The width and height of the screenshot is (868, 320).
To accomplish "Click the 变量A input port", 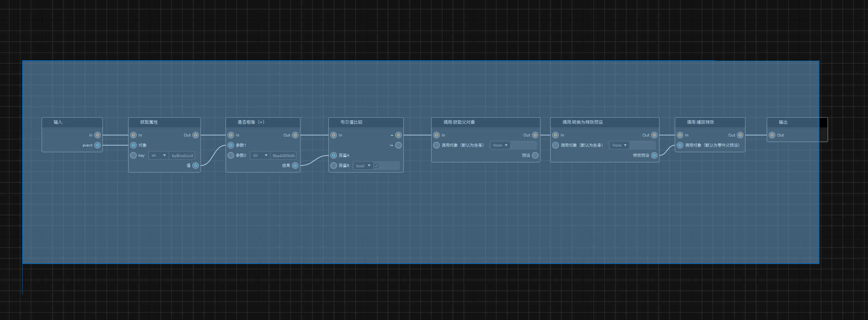I will pyautogui.click(x=334, y=155).
